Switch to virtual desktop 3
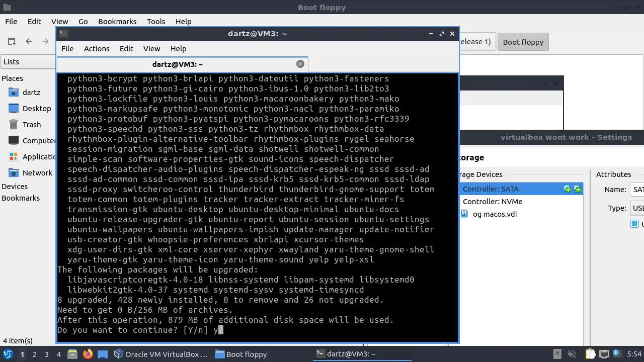Screen dimensions: 644x362 point(46,354)
